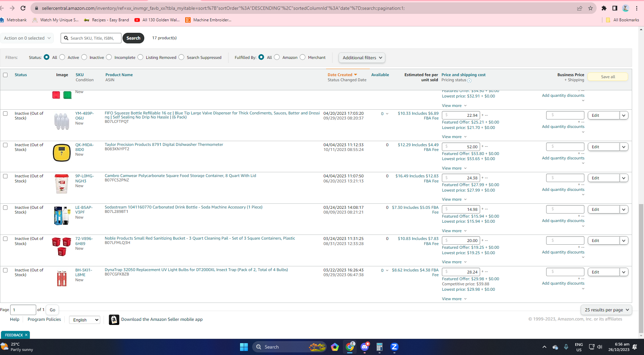Screen dimensions: 644x355
Task: Sort by the Status column header
Action: [x=21, y=75]
